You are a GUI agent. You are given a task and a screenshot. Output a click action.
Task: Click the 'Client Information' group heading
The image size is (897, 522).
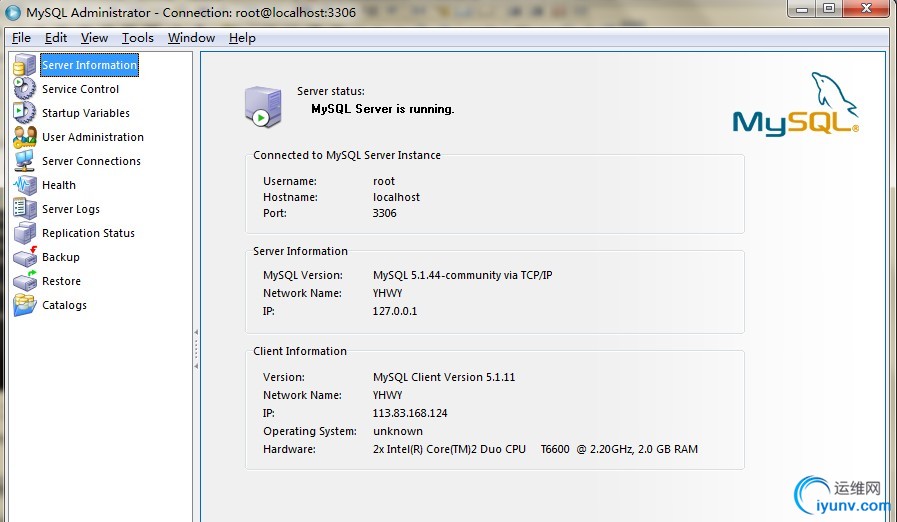(x=300, y=351)
